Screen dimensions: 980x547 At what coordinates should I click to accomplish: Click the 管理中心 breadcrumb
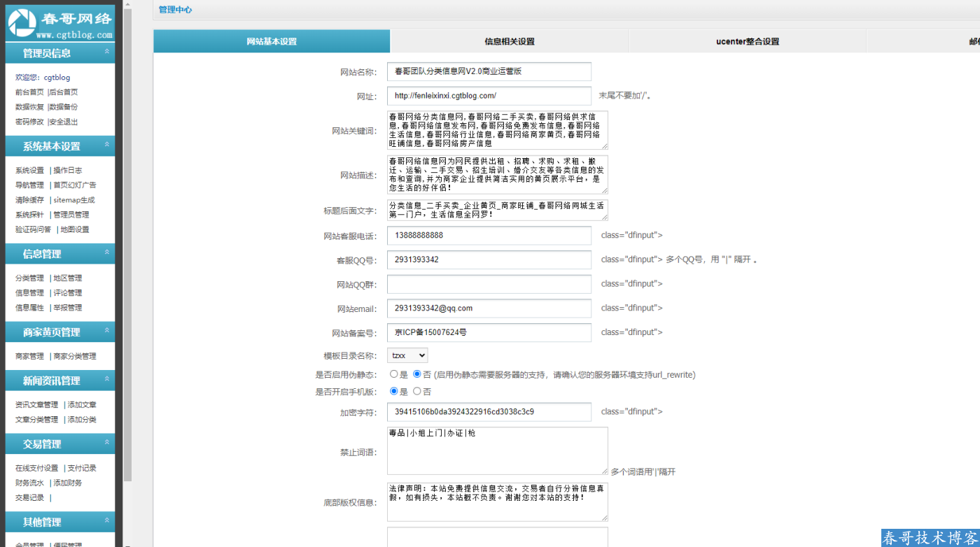[x=176, y=8]
